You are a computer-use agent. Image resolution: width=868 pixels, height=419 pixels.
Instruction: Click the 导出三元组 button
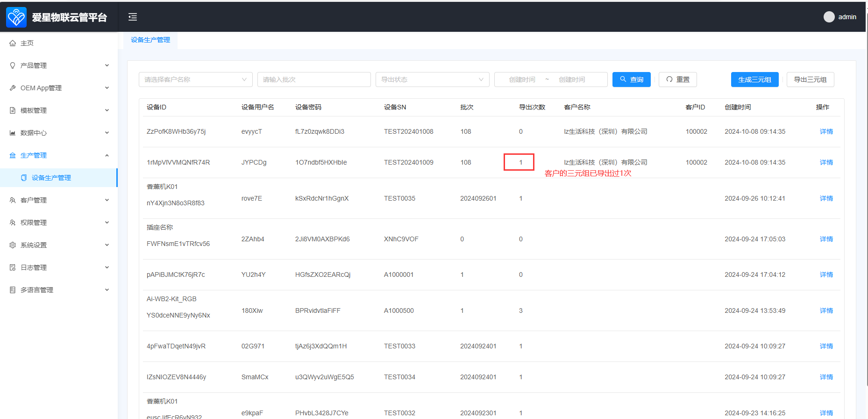810,79
